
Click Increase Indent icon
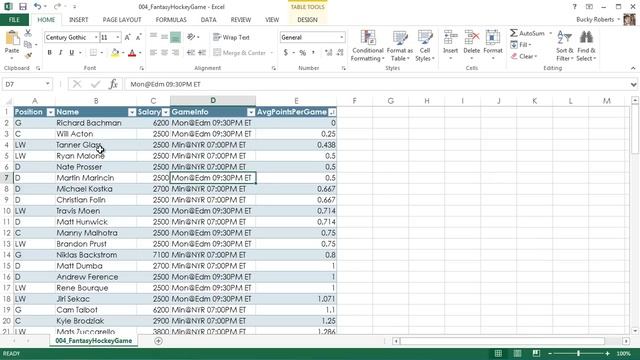point(202,53)
